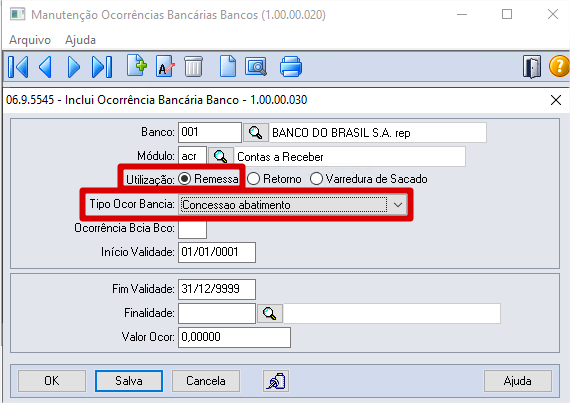
Task: Click the Módulo code field
Action: 192,157
